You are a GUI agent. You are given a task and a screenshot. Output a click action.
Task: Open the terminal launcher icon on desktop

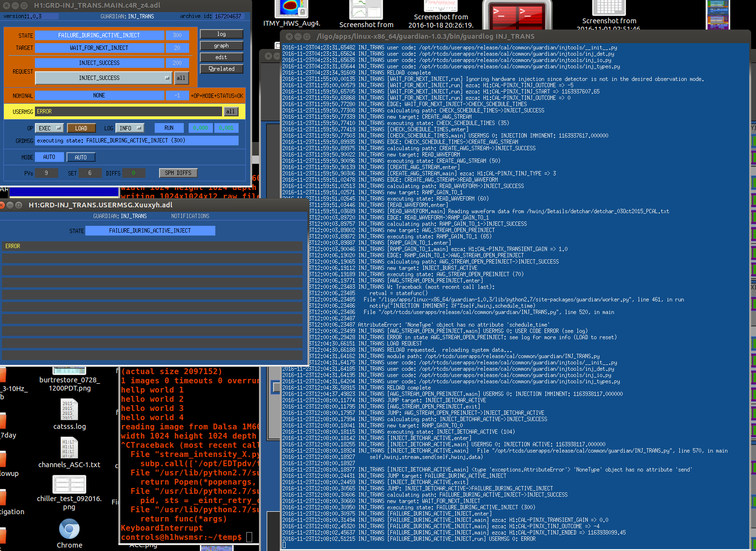[x=517, y=16]
